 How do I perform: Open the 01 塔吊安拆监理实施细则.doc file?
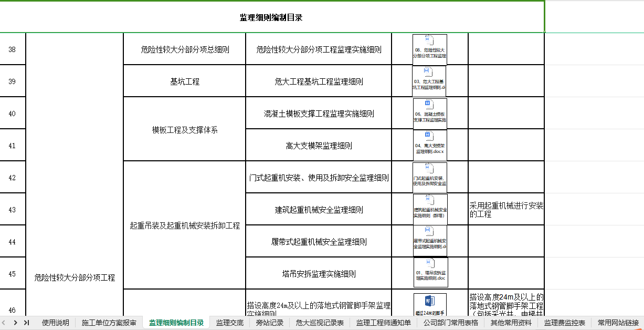click(430, 272)
